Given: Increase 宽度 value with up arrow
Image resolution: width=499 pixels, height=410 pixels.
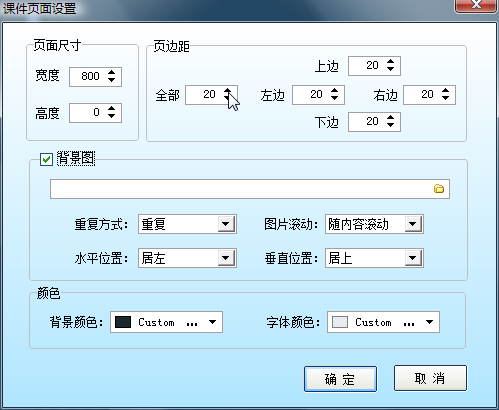Looking at the screenshot, I should click(112, 72).
